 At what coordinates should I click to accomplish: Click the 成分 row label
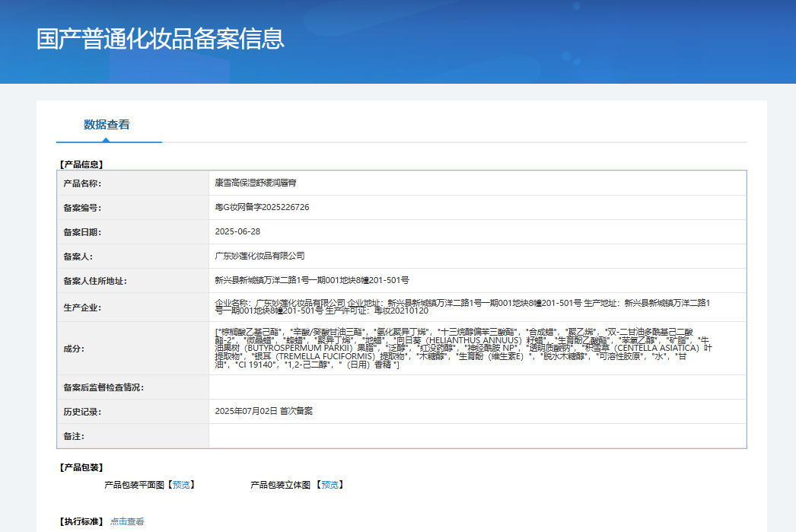tap(74, 349)
